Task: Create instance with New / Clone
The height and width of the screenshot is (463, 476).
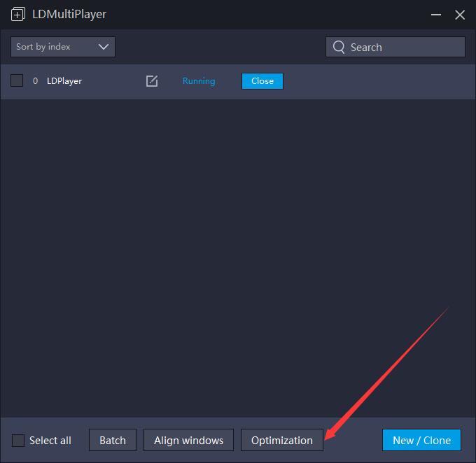Action: (x=421, y=440)
